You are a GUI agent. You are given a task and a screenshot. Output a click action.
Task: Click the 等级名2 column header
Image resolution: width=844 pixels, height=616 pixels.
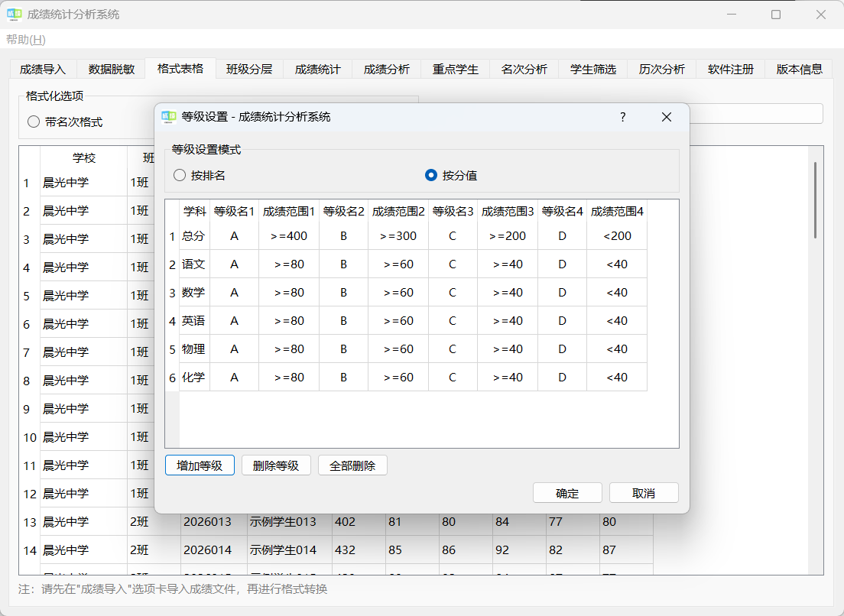343,211
